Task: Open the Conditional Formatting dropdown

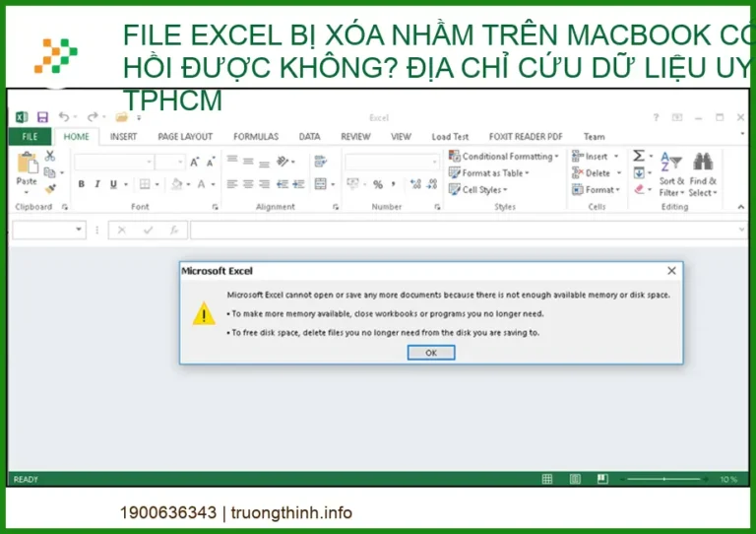Action: pyautogui.click(x=504, y=157)
